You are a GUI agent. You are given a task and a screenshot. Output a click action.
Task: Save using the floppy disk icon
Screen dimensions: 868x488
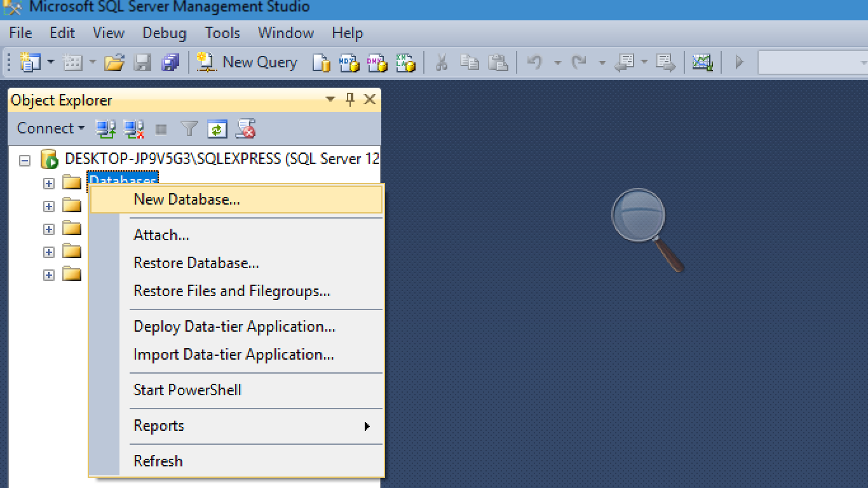pyautogui.click(x=142, y=62)
